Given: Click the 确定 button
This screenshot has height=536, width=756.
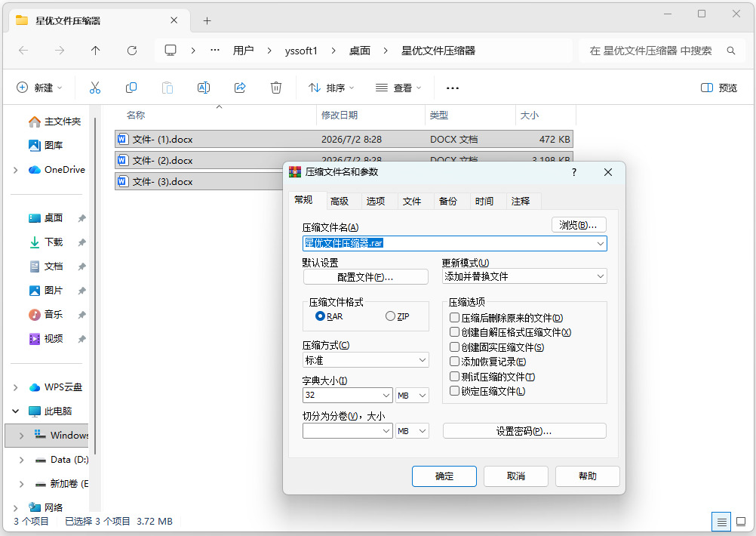Looking at the screenshot, I should point(444,476).
